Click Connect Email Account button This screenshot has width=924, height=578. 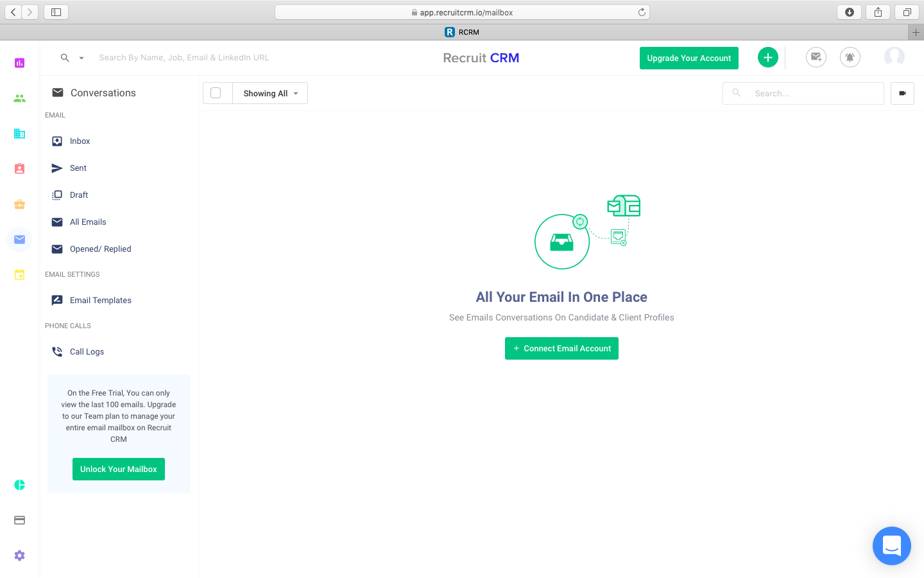click(561, 349)
